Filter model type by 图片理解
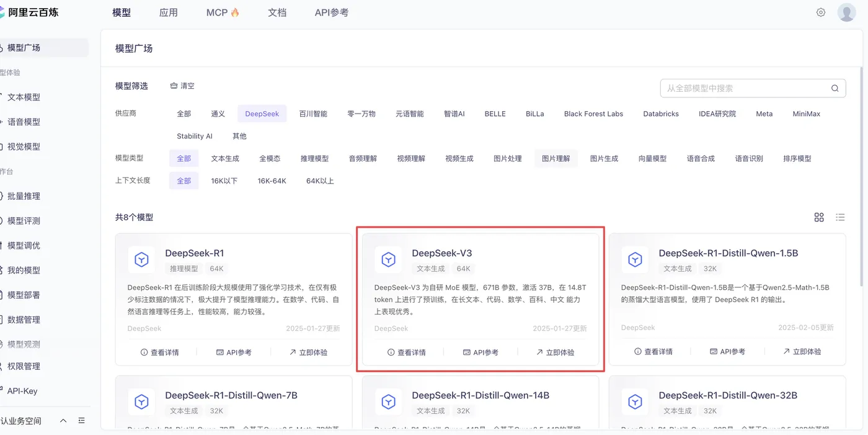 (x=556, y=158)
